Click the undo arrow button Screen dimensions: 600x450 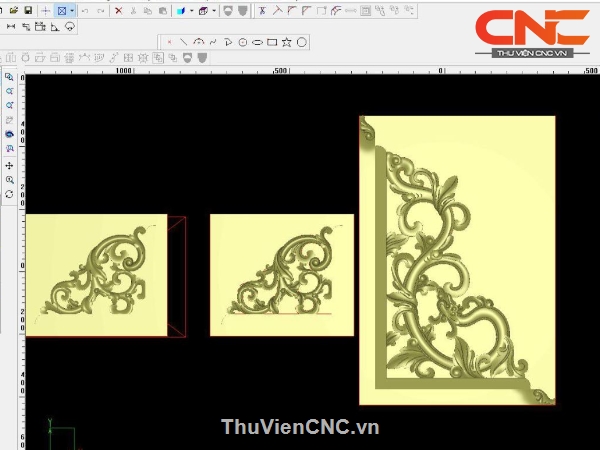click(x=84, y=10)
